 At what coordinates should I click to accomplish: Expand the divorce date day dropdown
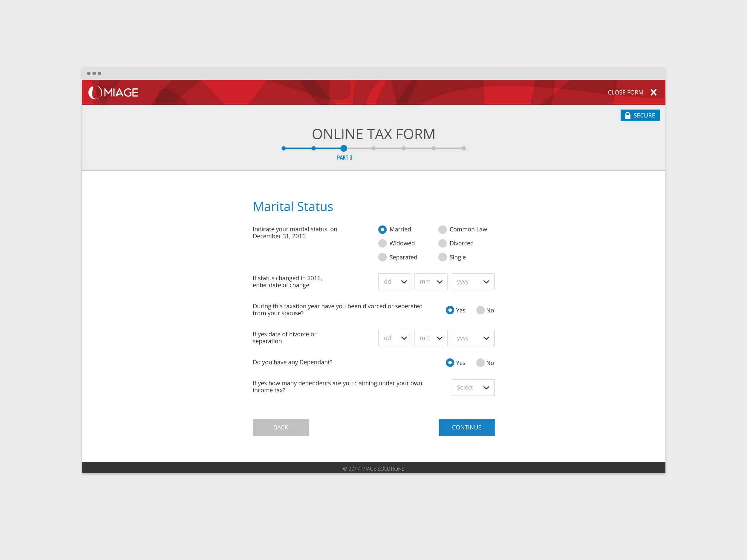click(394, 338)
